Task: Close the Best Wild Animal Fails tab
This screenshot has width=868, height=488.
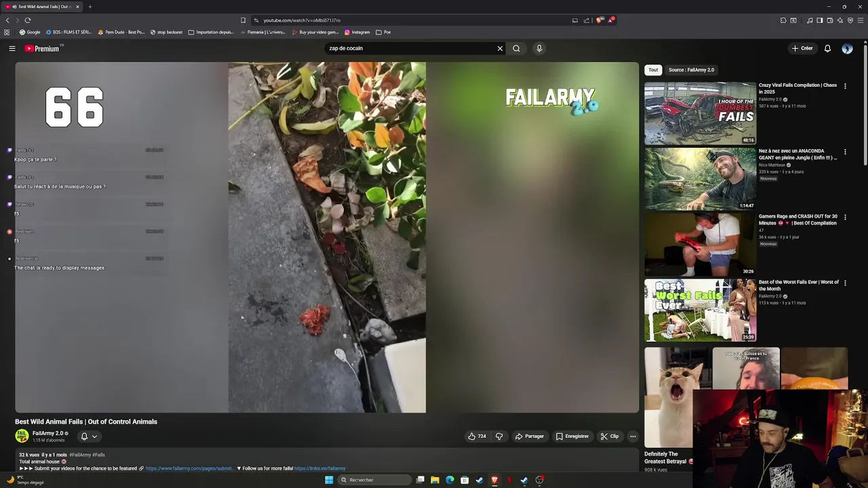Action: [77, 7]
